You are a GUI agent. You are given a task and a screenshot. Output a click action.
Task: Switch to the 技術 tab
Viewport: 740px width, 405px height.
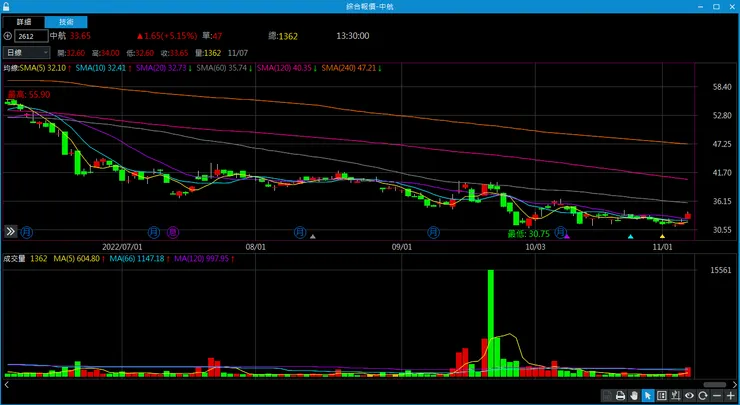click(66, 22)
